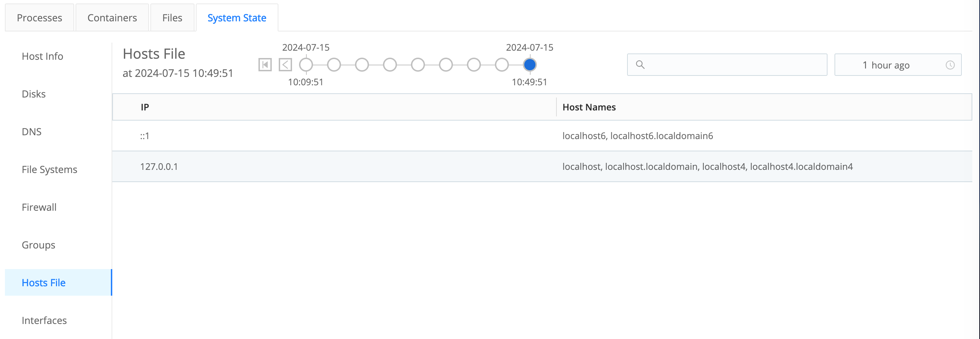This screenshot has height=339, width=980.
Task: Switch to the Containers tab
Action: click(112, 18)
